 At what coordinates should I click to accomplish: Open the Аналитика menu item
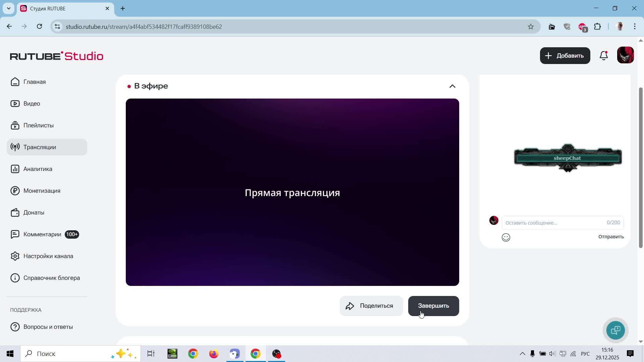click(38, 169)
